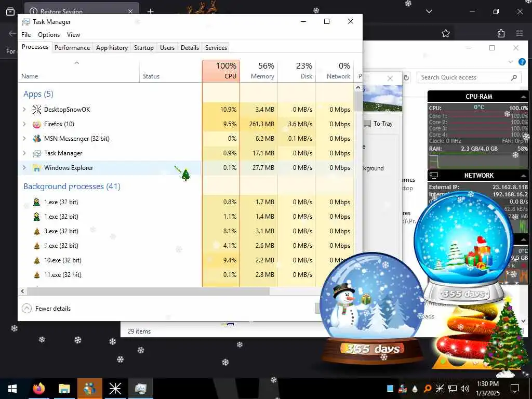Viewport: 532px width, 399px height.
Task: Click the 3.exe (32 bit) process icon
Action: (37, 231)
